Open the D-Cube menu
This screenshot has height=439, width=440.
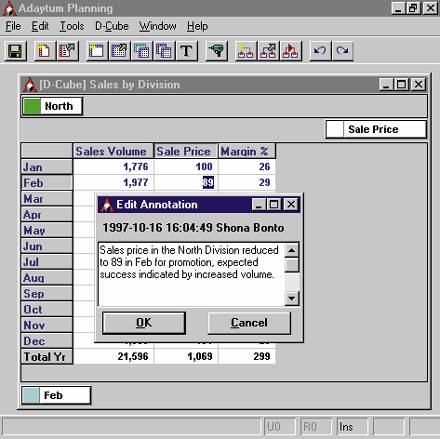pyautogui.click(x=112, y=26)
